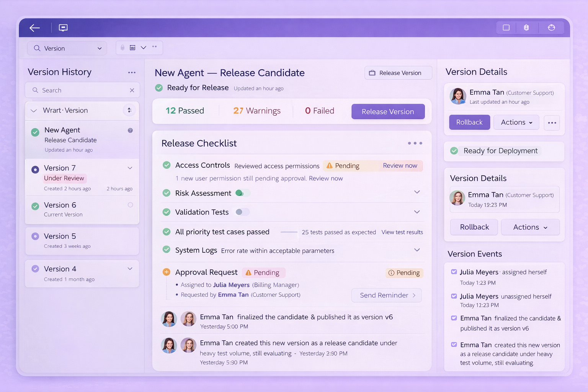Click the Release Version button
The width and height of the screenshot is (588, 392).
[388, 111]
